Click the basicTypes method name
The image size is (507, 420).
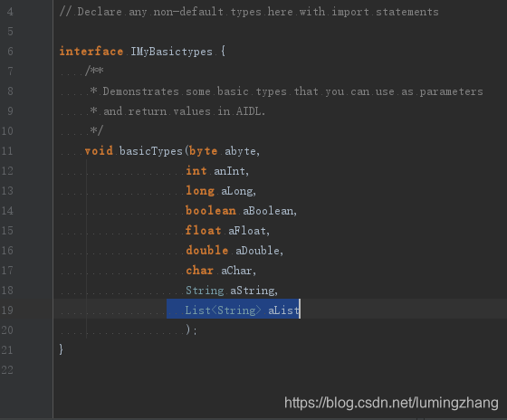click(151, 151)
